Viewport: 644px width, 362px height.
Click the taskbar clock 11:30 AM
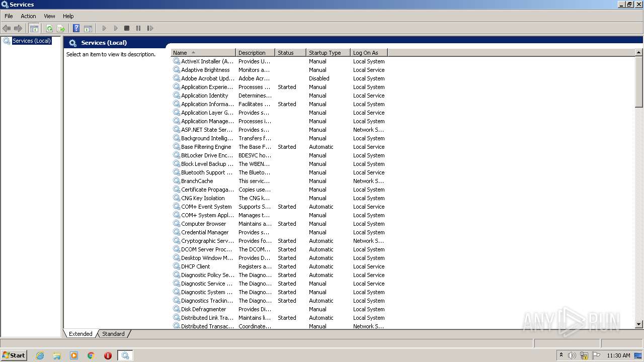click(x=618, y=355)
